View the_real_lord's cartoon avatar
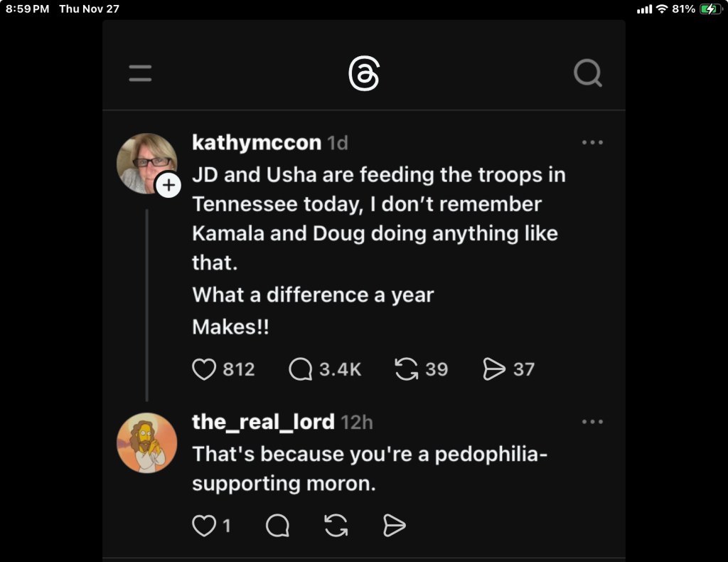Viewport: 728px width, 562px height. [x=146, y=442]
